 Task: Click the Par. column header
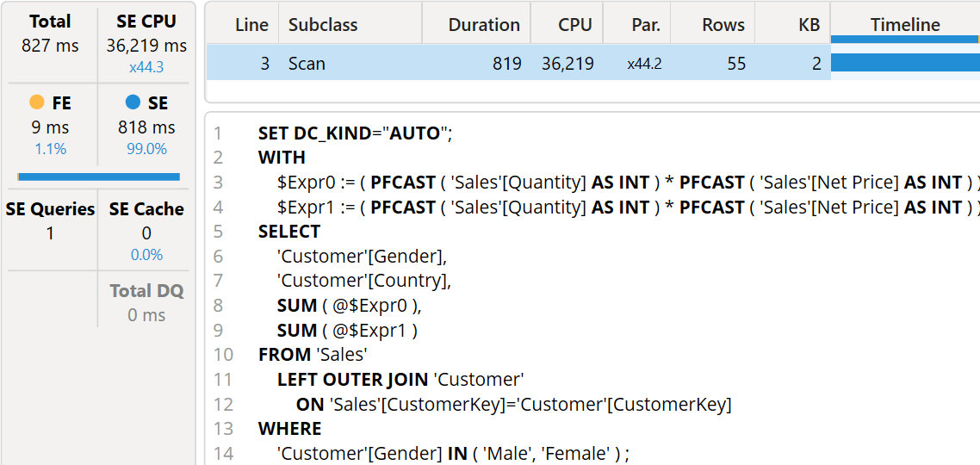pos(645,25)
